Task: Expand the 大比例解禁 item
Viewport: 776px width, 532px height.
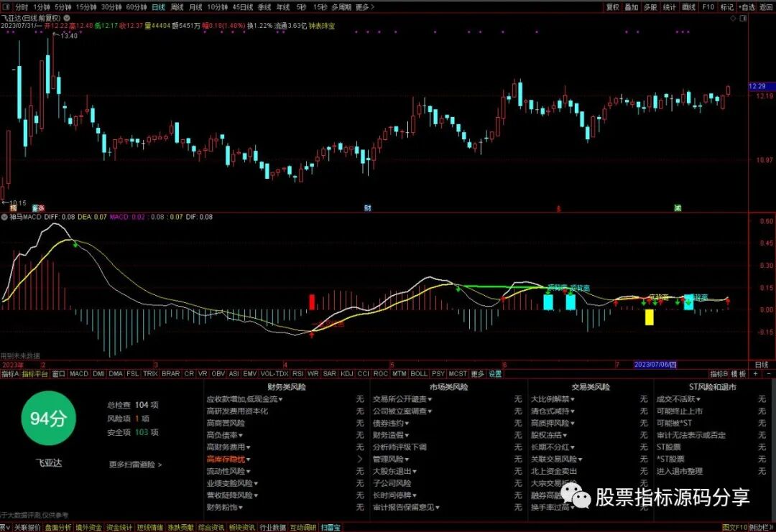Action: 553,399
